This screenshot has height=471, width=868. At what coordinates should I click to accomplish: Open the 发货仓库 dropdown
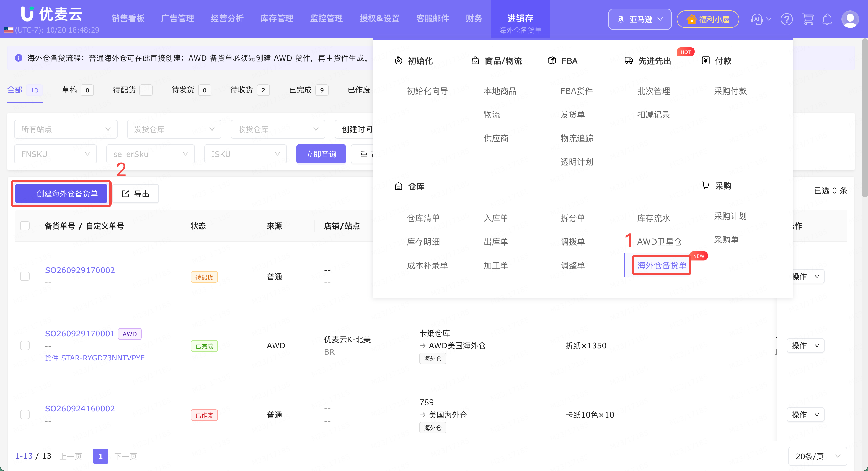click(174, 129)
